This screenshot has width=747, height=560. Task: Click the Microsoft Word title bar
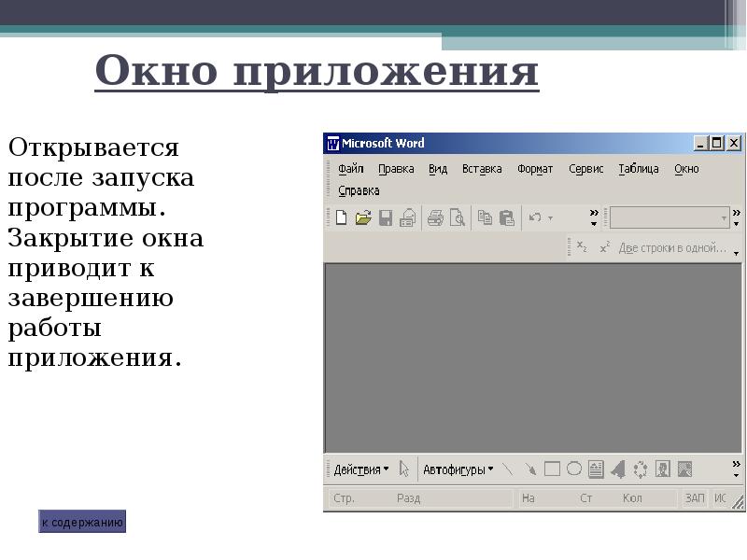[514, 143]
